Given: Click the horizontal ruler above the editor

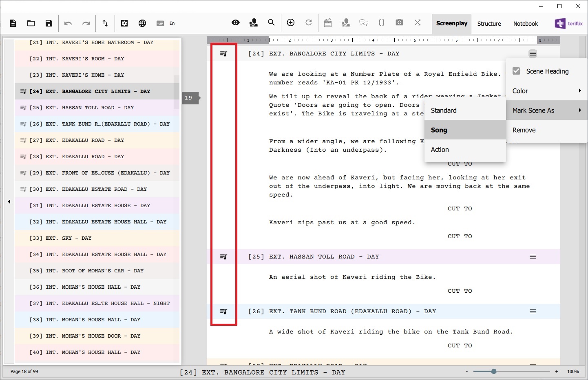Looking at the screenshot, I should (383, 40).
